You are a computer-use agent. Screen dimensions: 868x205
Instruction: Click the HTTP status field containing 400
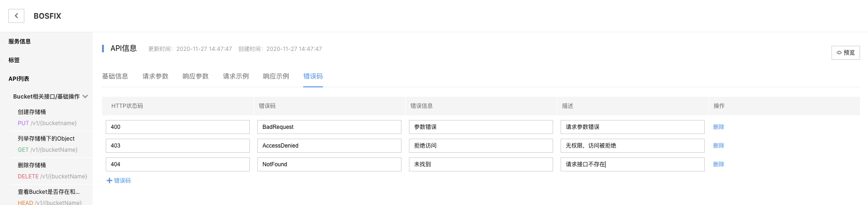tap(178, 127)
